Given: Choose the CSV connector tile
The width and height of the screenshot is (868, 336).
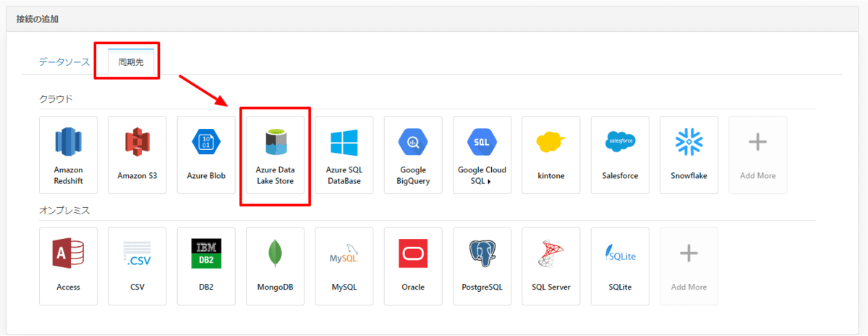Looking at the screenshot, I should point(137,266).
